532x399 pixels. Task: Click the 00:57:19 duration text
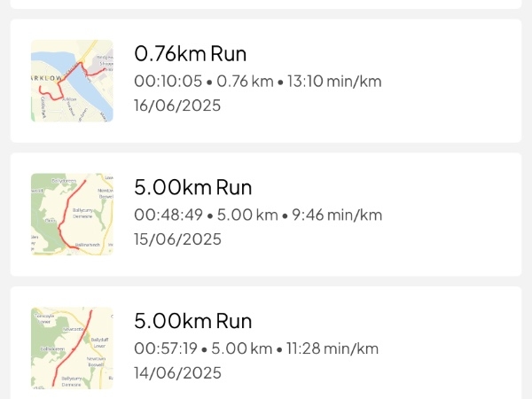[x=166, y=348]
